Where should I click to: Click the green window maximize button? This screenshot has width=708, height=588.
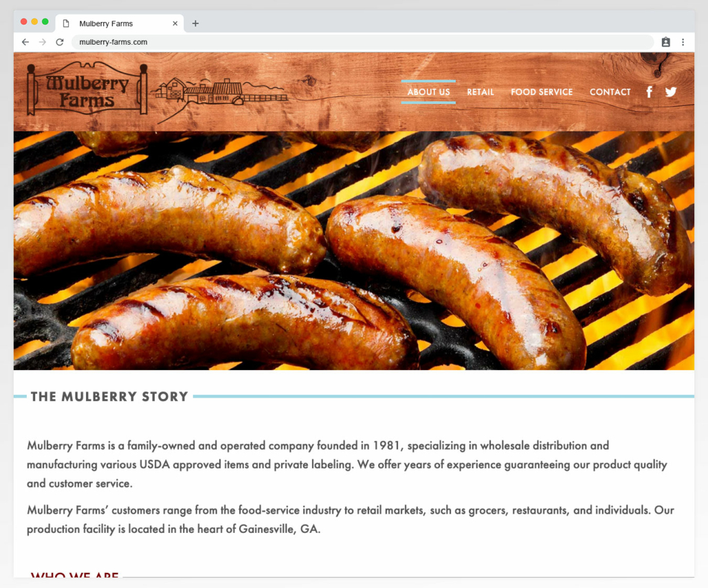pyautogui.click(x=45, y=22)
